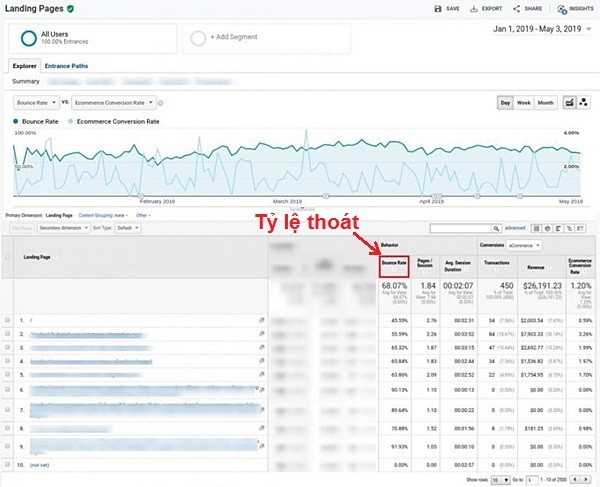Open row 4 landing page external link icon
Viewport: 600px width, 487px height.
coord(262,361)
